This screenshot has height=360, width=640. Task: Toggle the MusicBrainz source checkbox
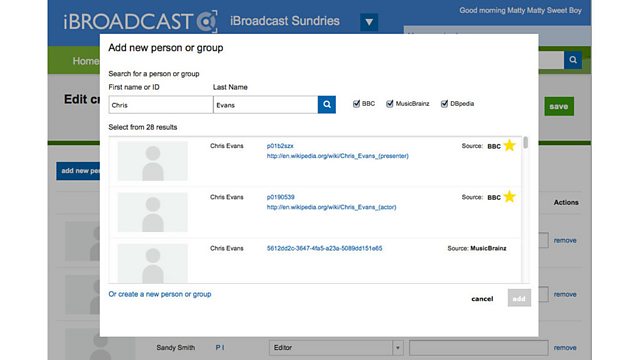390,104
